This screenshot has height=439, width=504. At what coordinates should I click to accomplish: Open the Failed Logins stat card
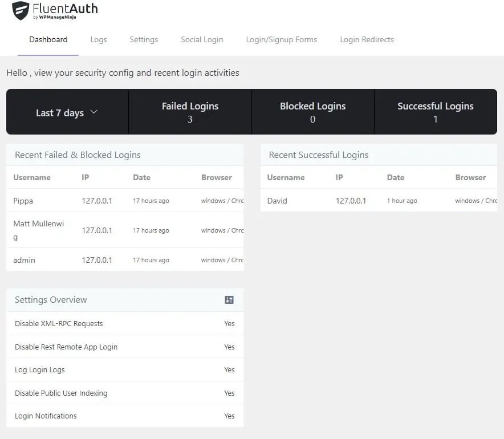click(190, 112)
